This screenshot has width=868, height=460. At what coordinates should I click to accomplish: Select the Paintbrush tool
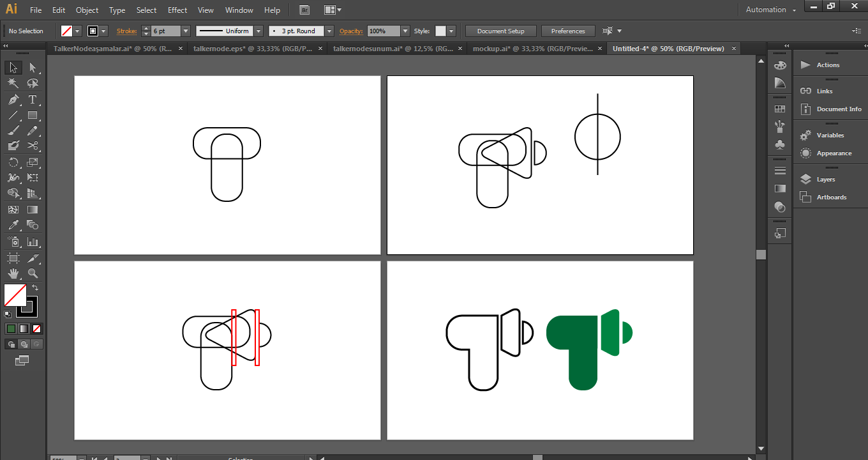pyautogui.click(x=13, y=130)
